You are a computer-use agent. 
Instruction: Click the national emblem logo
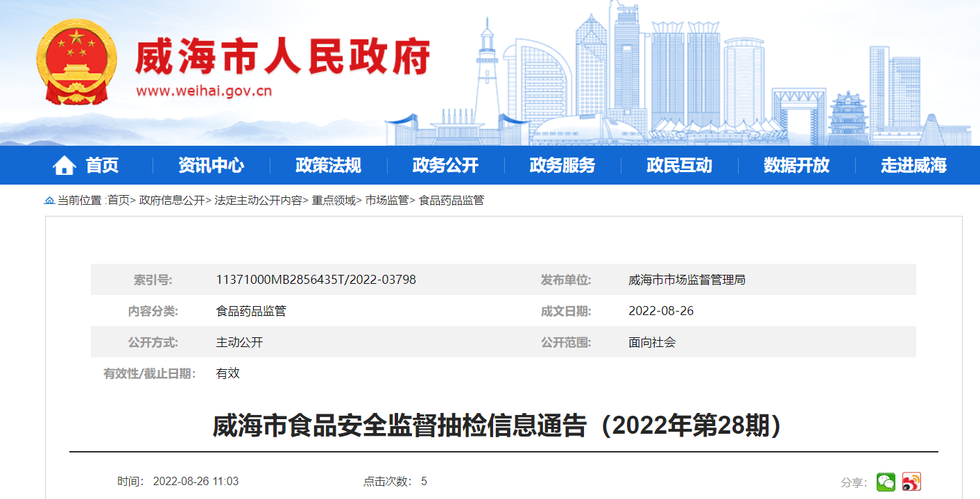[77, 62]
